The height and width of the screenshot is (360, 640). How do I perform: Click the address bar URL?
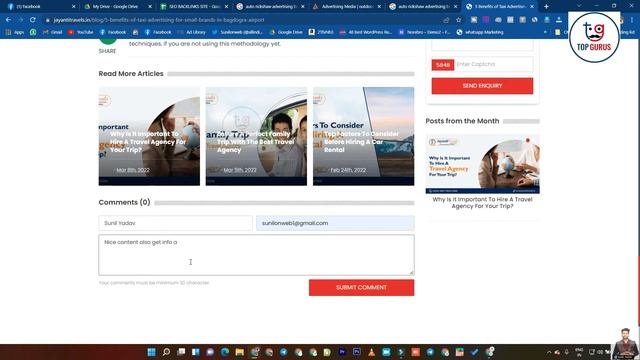(159, 20)
